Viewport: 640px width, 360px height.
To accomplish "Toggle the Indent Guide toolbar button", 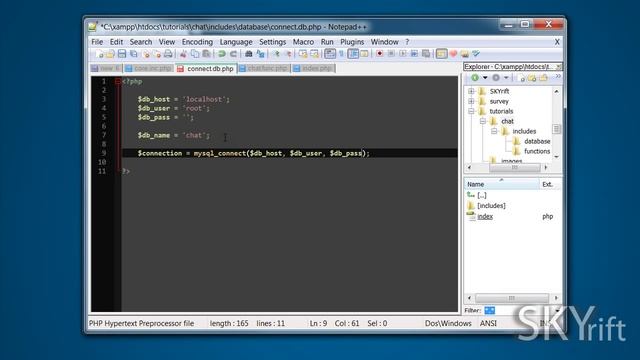I will pos(353,54).
